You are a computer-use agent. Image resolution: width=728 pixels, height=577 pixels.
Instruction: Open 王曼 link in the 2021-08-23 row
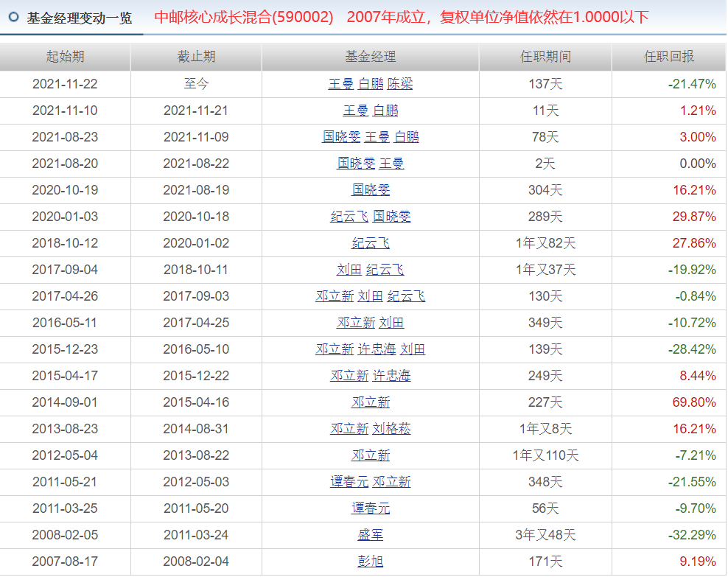tap(377, 137)
